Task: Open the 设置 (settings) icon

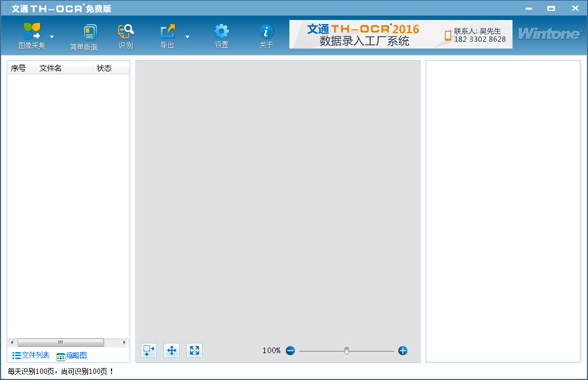Action: pyautogui.click(x=221, y=35)
